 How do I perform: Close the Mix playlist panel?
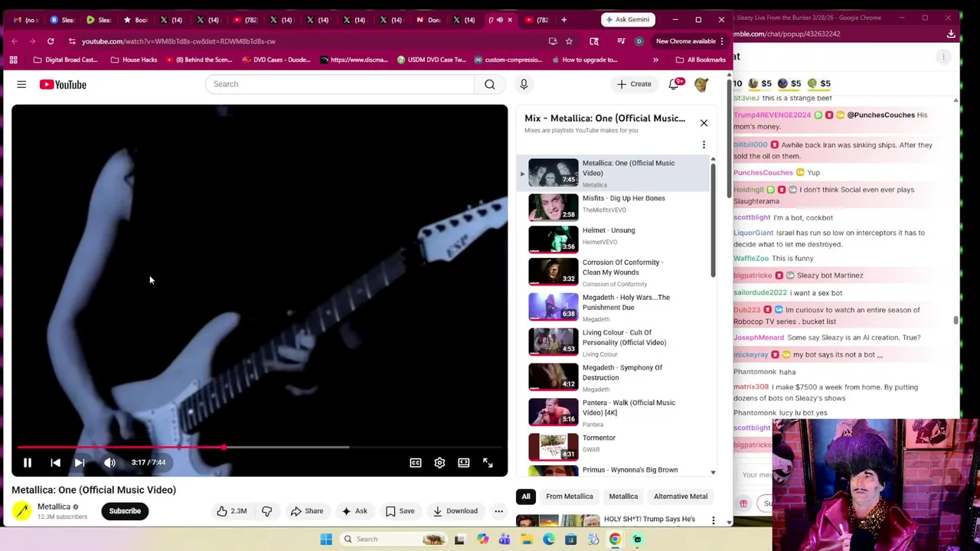704,122
